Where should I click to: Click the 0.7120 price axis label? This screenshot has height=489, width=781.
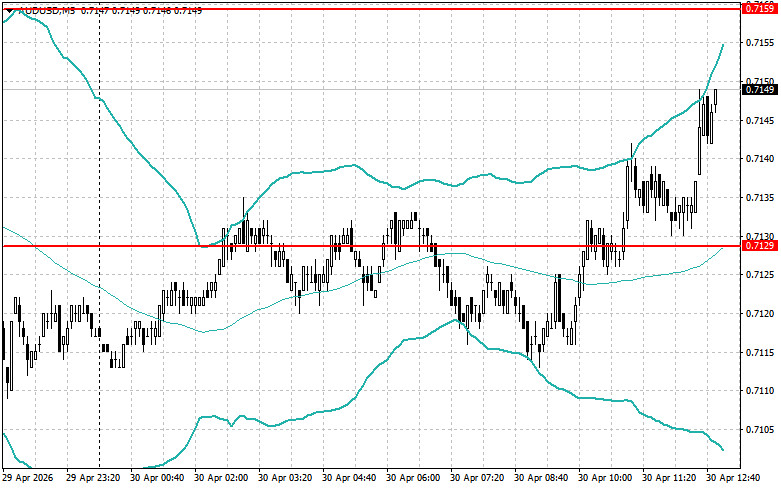point(760,314)
